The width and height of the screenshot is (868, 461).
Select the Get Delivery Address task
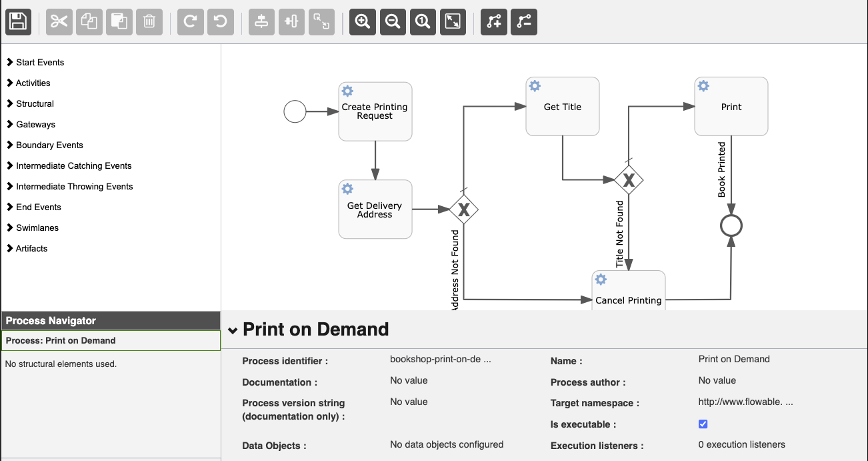tap(375, 209)
